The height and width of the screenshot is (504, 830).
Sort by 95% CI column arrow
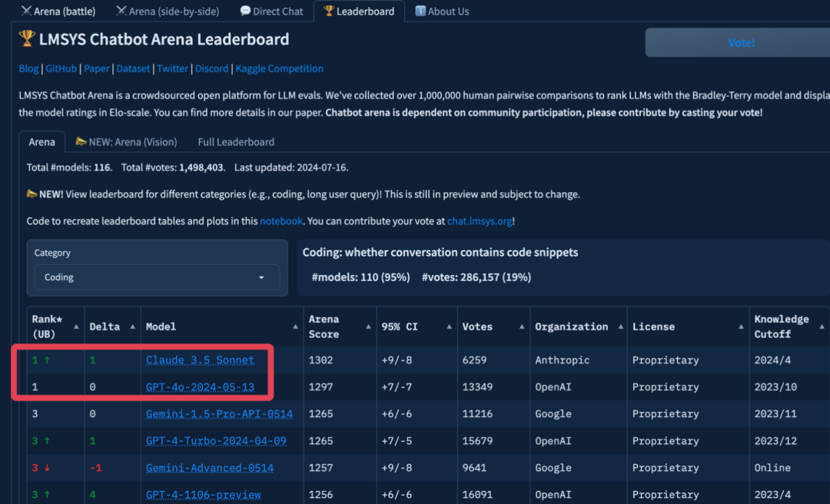coord(450,327)
